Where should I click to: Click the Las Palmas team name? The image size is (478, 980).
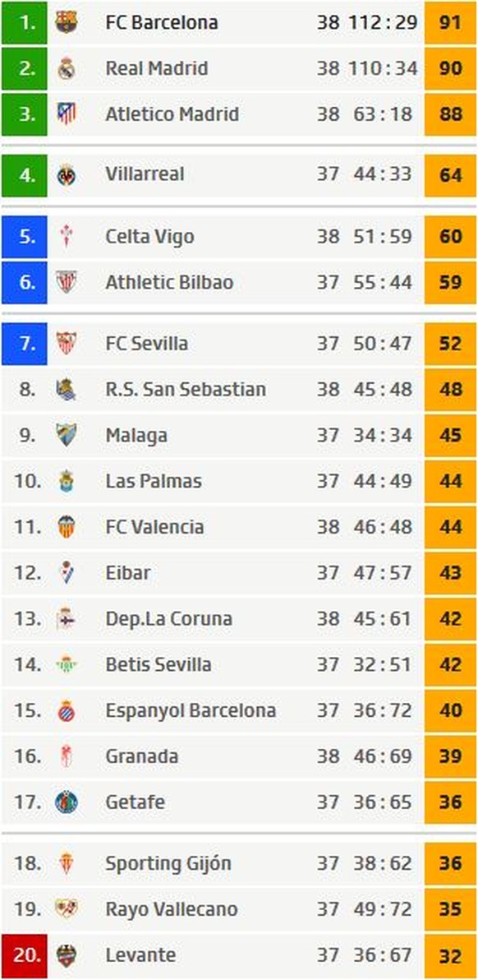[x=154, y=481]
